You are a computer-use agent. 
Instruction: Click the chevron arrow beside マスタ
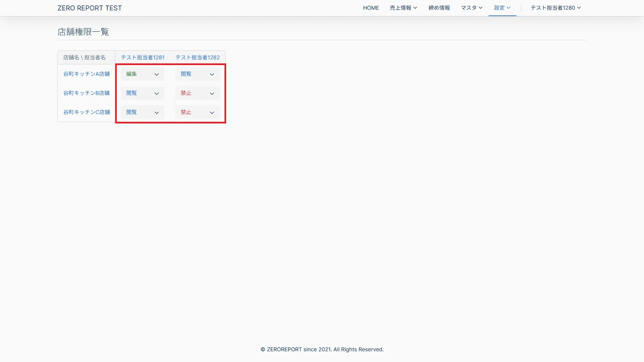click(481, 8)
